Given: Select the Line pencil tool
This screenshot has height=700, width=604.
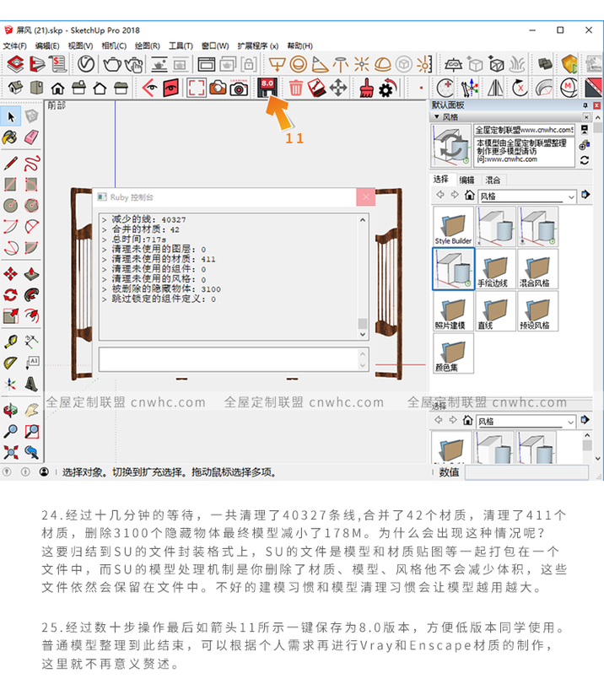Looking at the screenshot, I should click(11, 163).
